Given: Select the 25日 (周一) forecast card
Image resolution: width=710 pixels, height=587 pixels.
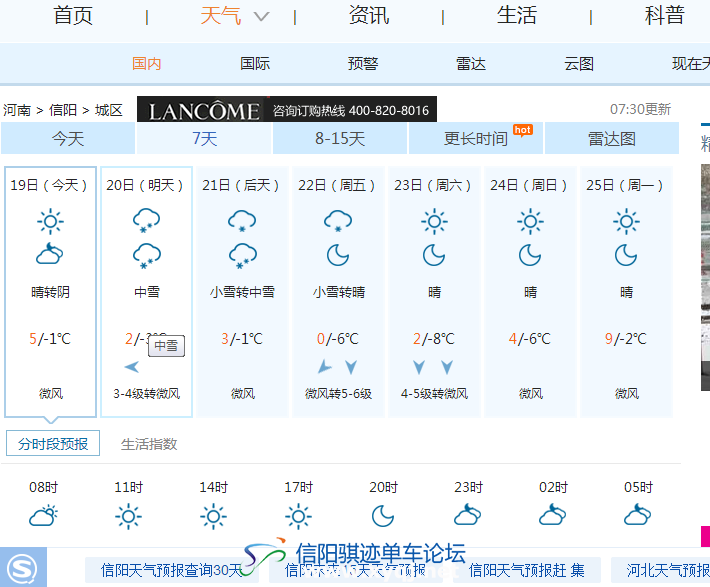Looking at the screenshot, I should coord(626,290).
